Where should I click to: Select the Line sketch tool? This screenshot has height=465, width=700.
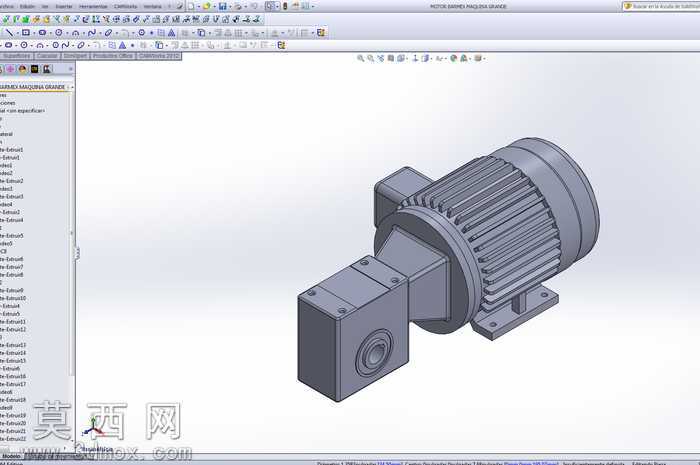pos(9,33)
